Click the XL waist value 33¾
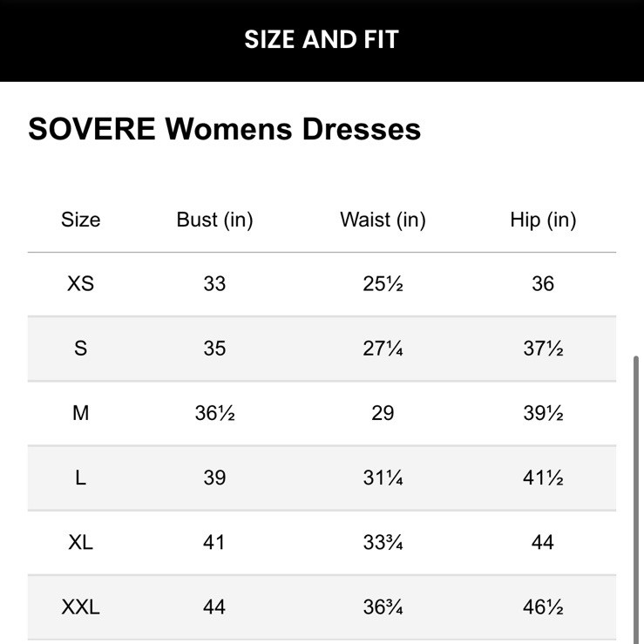Screen dimensions: 644x644 [383, 542]
